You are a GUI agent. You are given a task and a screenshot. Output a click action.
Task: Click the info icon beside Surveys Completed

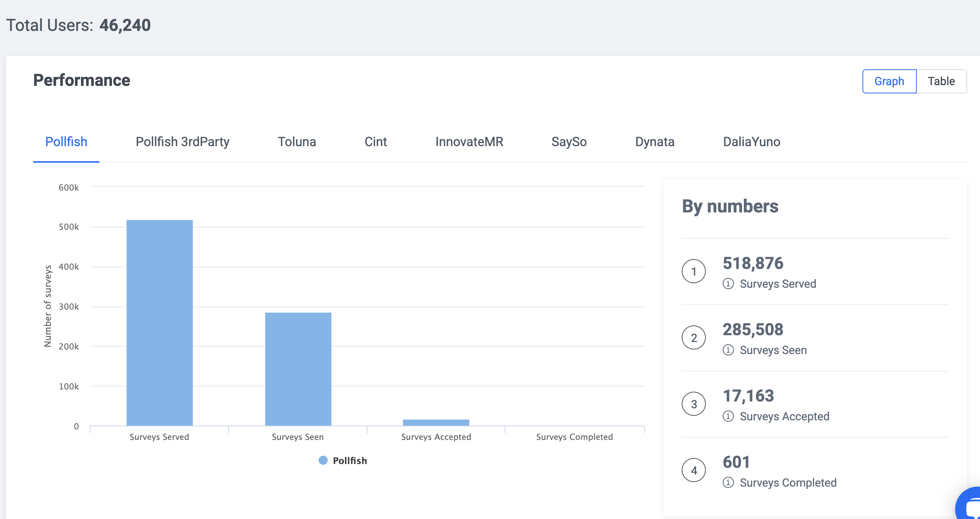[x=728, y=482]
